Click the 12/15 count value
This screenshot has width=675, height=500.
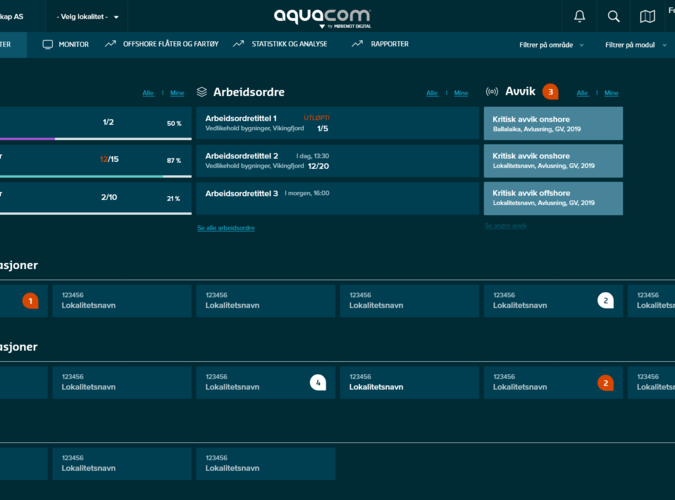109,159
